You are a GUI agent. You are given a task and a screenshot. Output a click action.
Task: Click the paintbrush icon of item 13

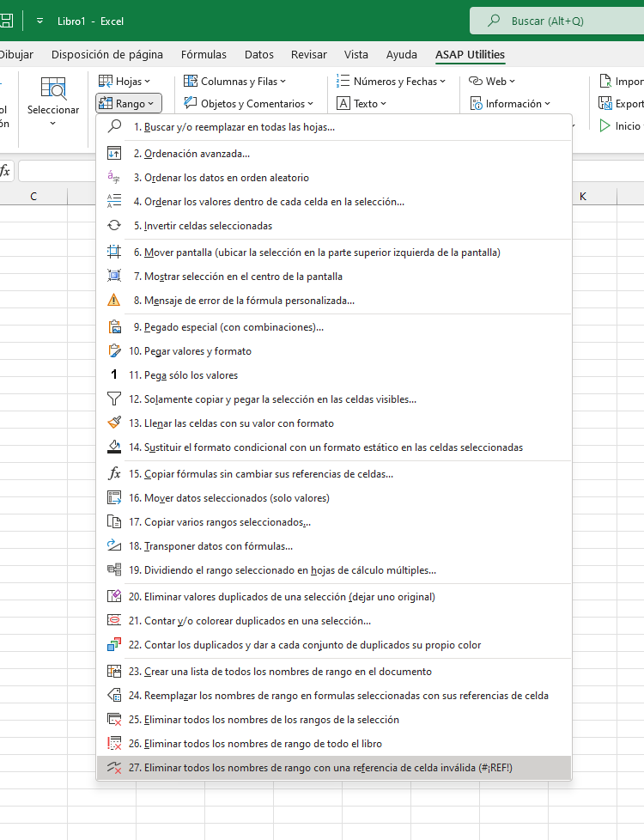114,423
